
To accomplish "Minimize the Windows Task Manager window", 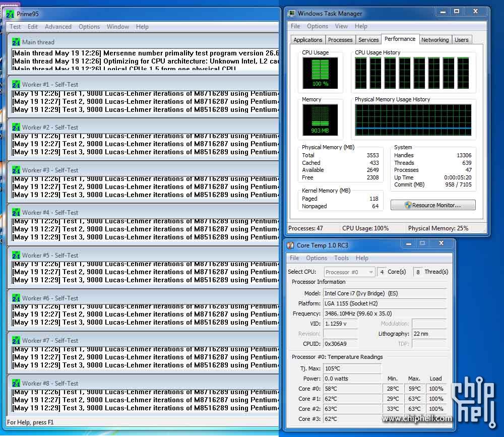I will coord(443,12).
